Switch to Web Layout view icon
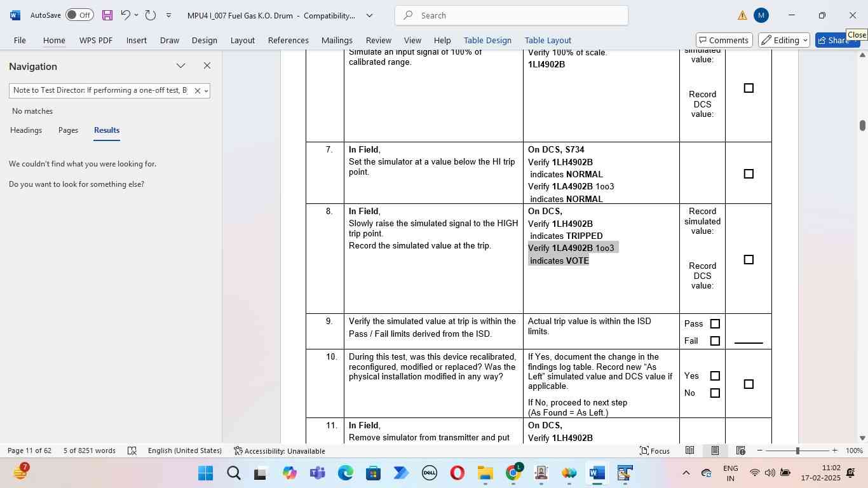Image resolution: width=868 pixels, height=488 pixels. pyautogui.click(x=740, y=451)
